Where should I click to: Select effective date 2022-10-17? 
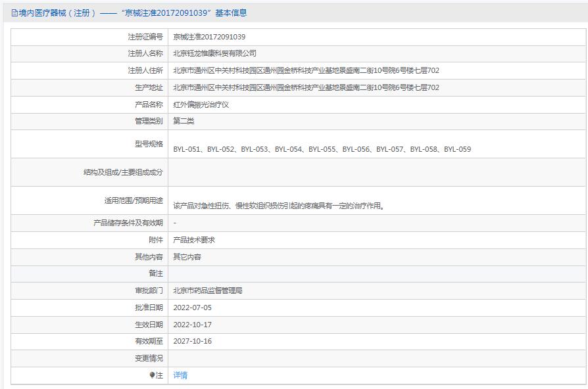pyautogui.click(x=192, y=325)
